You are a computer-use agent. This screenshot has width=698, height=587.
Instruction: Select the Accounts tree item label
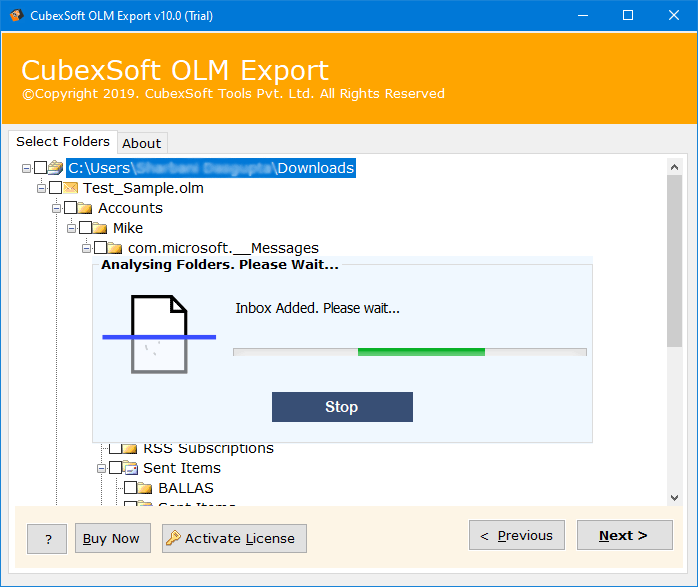pos(130,208)
